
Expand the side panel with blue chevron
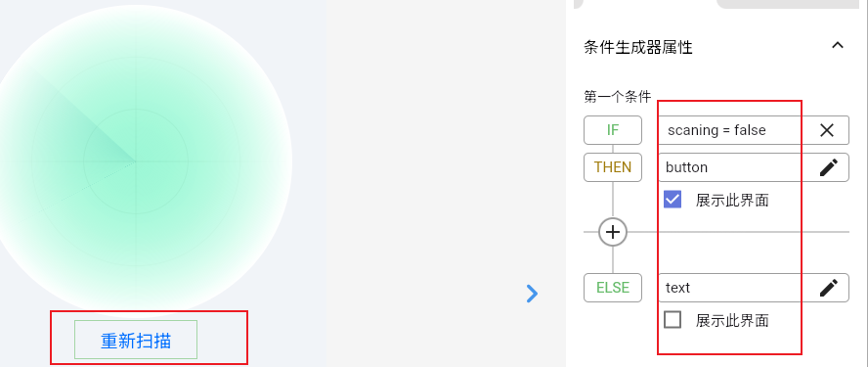(x=532, y=294)
